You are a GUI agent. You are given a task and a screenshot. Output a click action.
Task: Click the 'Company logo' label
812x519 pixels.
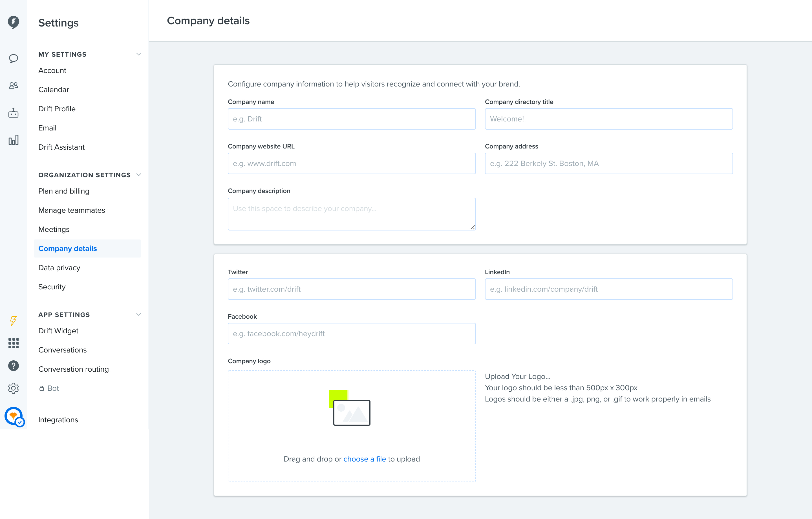point(249,361)
